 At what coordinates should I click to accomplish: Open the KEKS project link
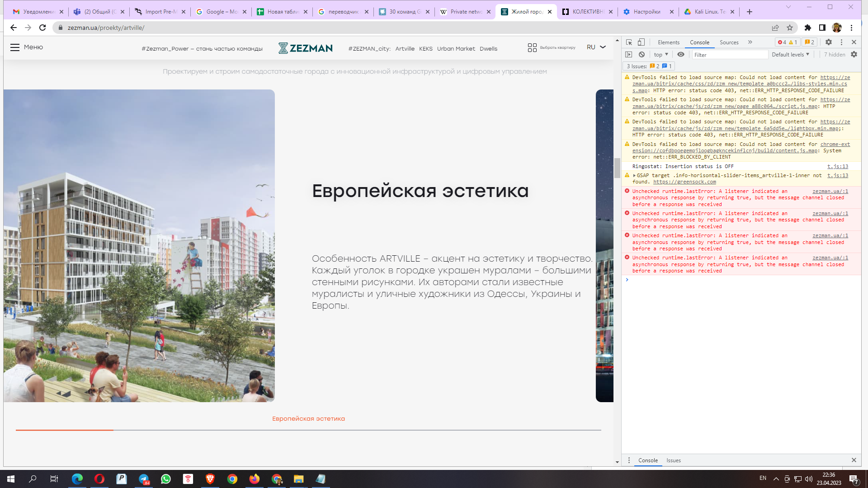pos(426,49)
